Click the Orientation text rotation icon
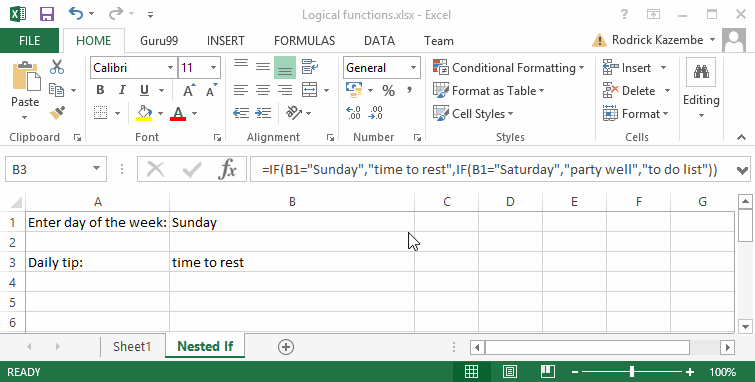 [x=294, y=113]
